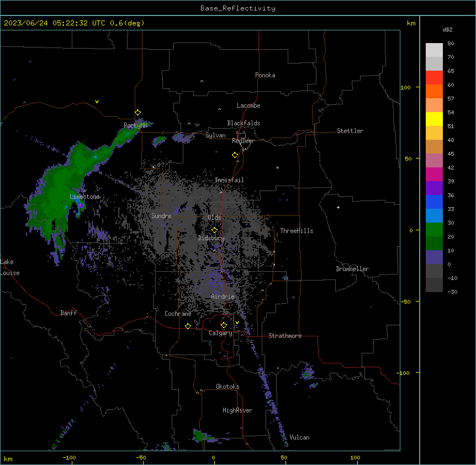Click the ThreeHills label

click(x=297, y=231)
